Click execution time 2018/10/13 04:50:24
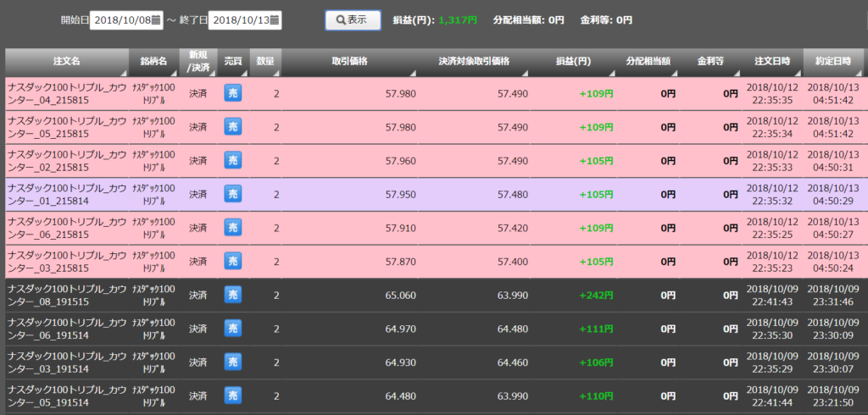This screenshot has height=415, width=868. pyautogui.click(x=833, y=261)
